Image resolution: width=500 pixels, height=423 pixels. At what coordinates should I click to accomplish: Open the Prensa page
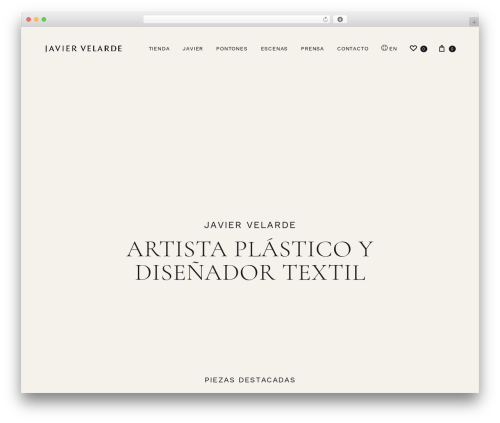tap(312, 49)
